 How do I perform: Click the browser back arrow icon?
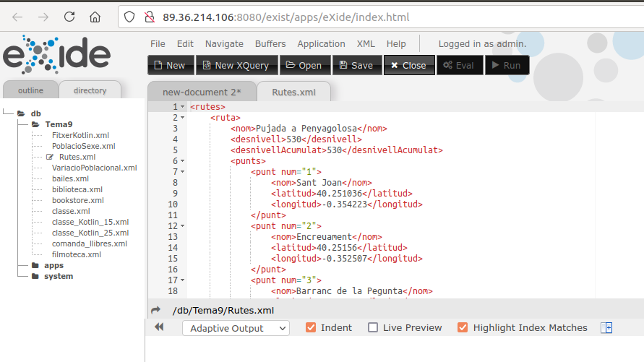point(17,17)
